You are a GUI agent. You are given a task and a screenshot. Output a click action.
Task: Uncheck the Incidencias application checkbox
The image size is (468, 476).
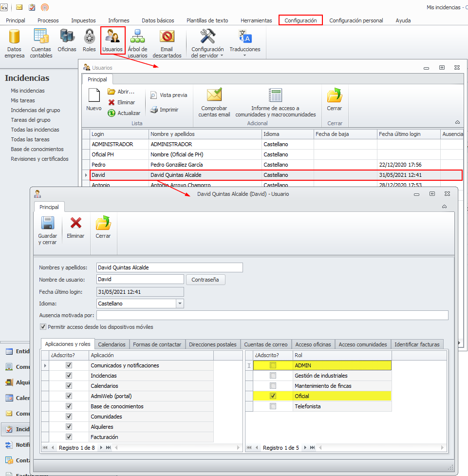[69, 376]
